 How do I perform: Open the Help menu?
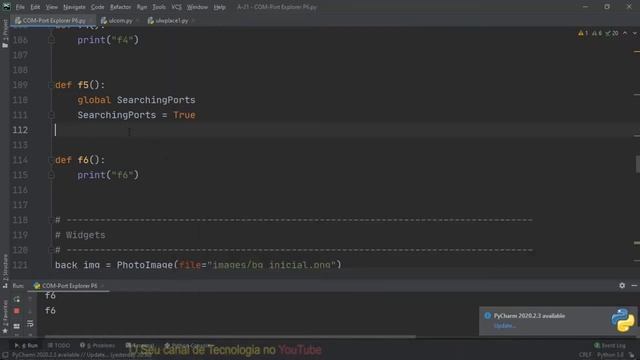[220, 7]
